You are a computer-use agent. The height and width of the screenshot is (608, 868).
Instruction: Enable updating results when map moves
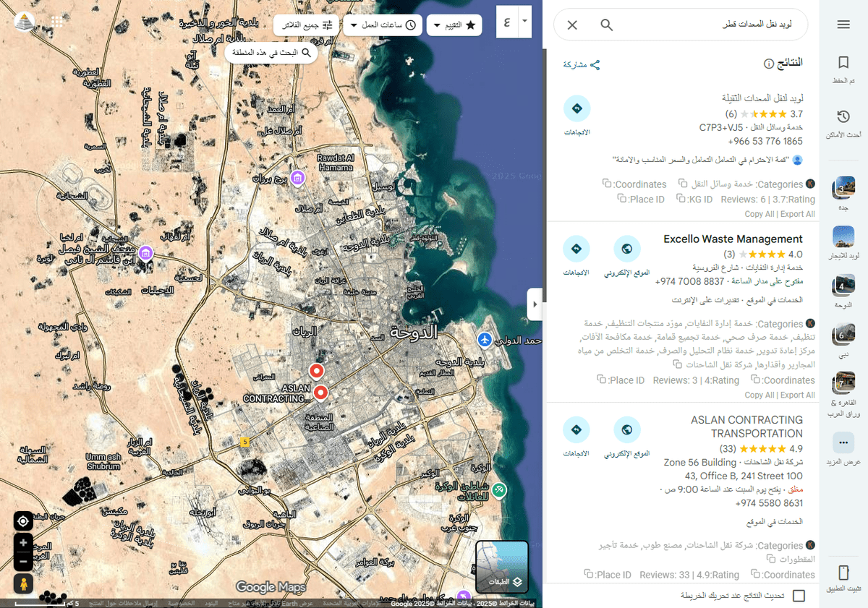[799, 595]
